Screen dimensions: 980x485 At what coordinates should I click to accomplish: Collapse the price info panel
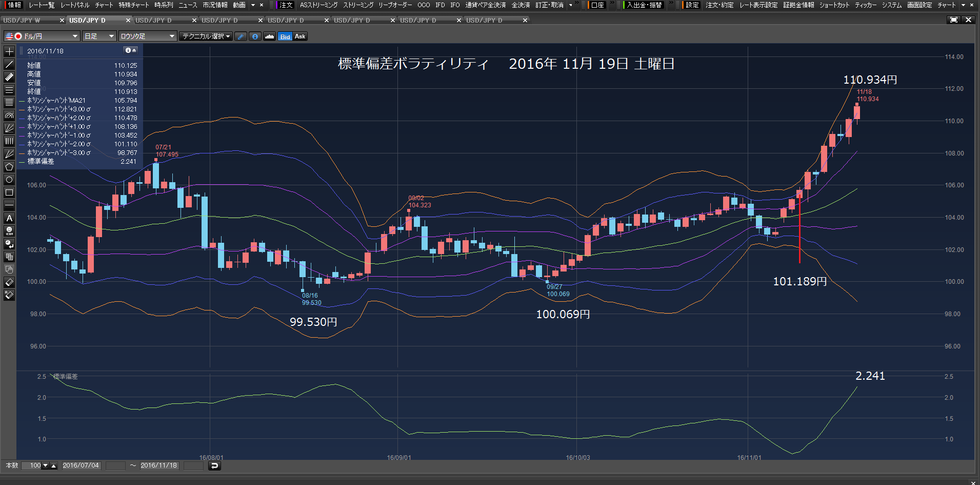[x=131, y=50]
